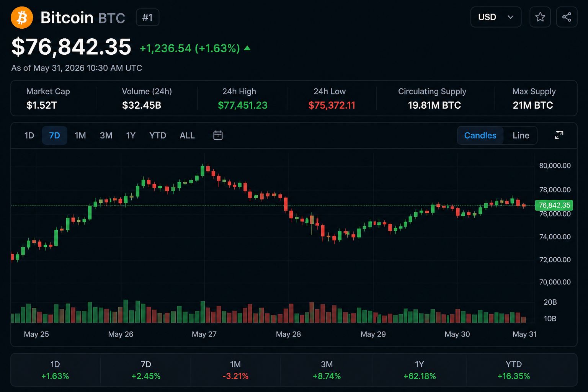Viewport: 588px width, 392px height.
Task: Add Bitcoin to favorites with star icon
Action: [540, 17]
